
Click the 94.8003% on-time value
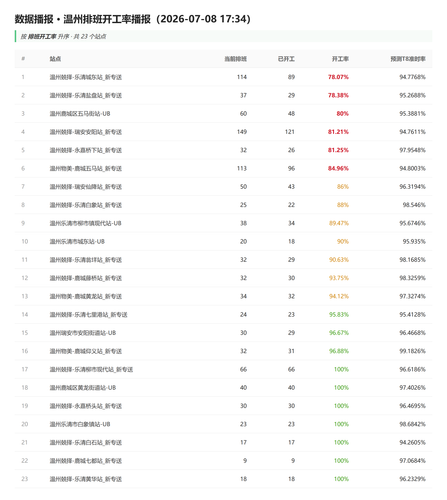[x=413, y=168]
